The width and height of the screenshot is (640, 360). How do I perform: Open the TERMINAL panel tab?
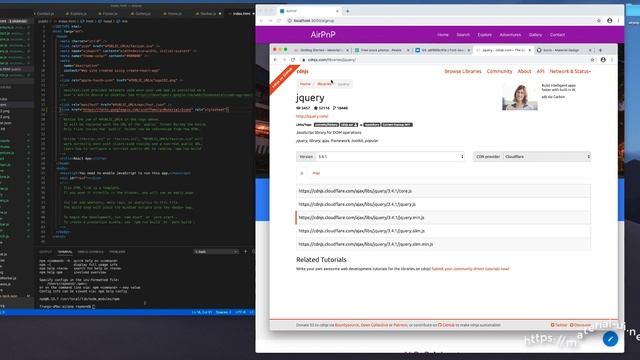65,252
